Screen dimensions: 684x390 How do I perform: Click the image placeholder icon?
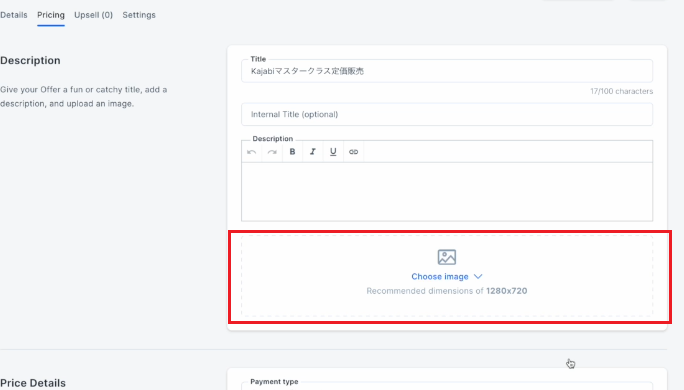click(447, 257)
